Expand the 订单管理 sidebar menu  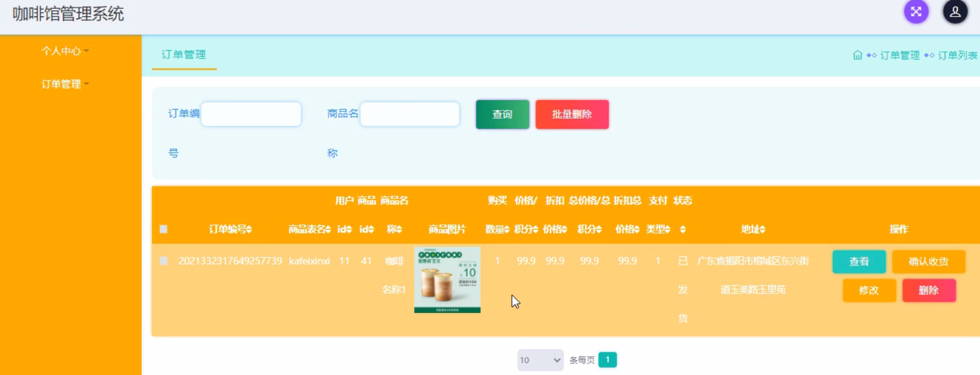[x=65, y=84]
